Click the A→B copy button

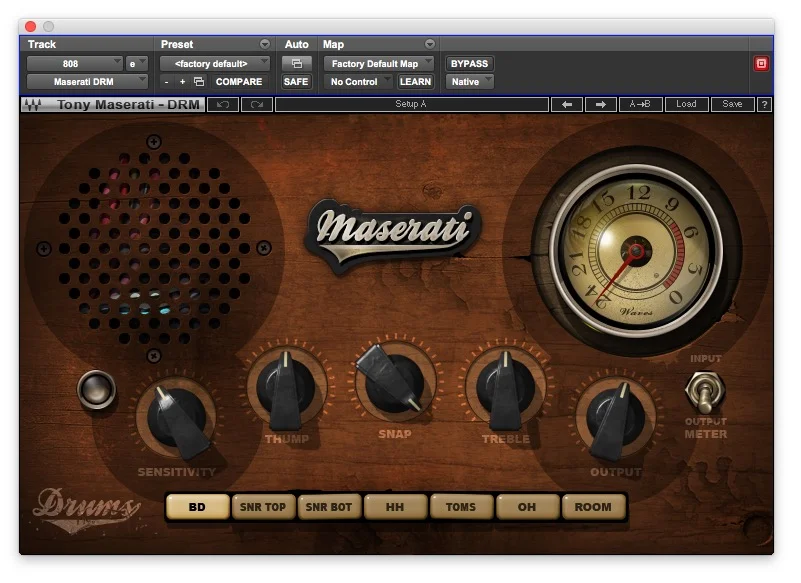pos(640,104)
